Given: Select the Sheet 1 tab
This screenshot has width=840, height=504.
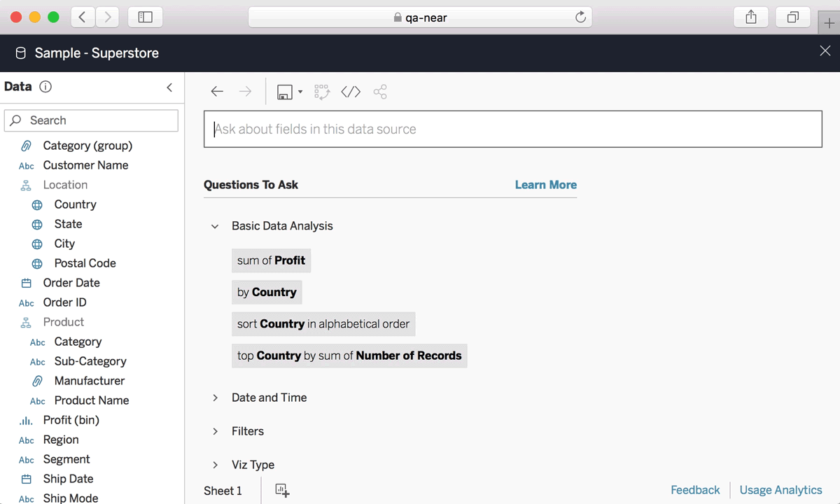Looking at the screenshot, I should tap(224, 490).
